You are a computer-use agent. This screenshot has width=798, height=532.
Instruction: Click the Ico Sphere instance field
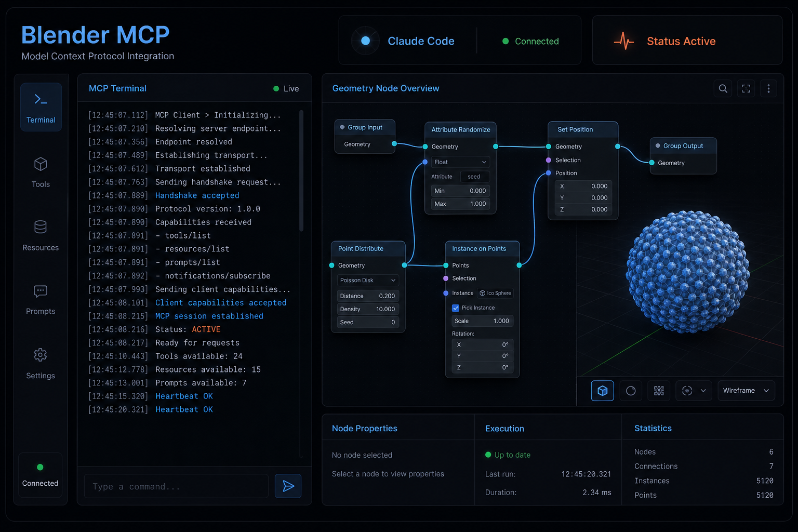(x=496, y=293)
